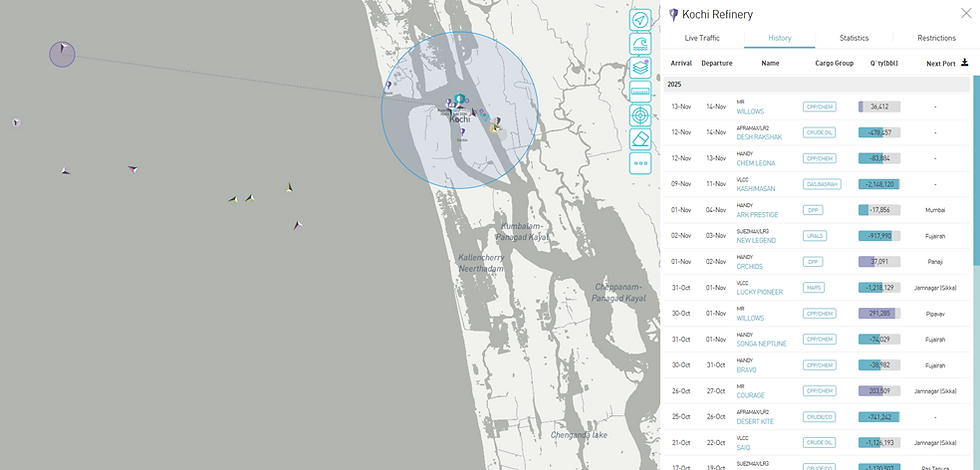Open WILLOWS vessel arriving 13-Nov
980x470 pixels.
[x=750, y=111]
